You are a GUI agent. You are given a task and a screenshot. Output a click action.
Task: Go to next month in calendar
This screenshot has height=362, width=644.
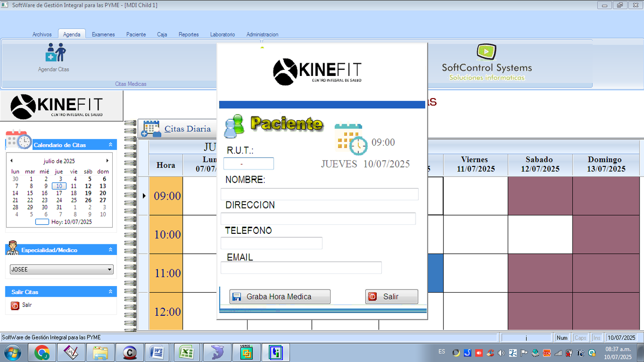(107, 161)
